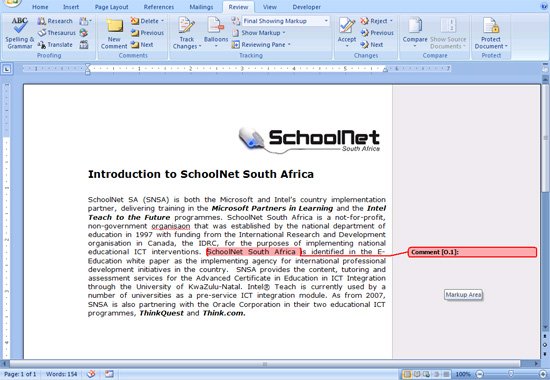Switch to the Developer tab
550x380 pixels.
[x=307, y=7]
